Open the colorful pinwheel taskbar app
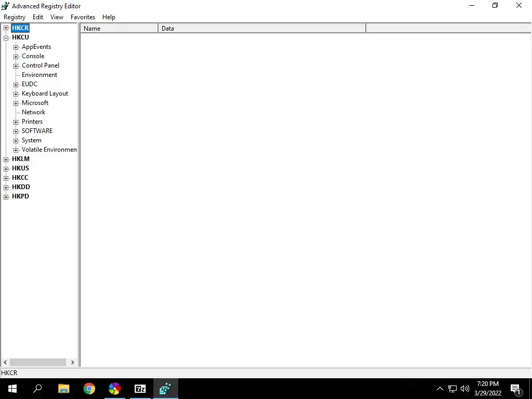The height and width of the screenshot is (399, 532). (x=115, y=389)
